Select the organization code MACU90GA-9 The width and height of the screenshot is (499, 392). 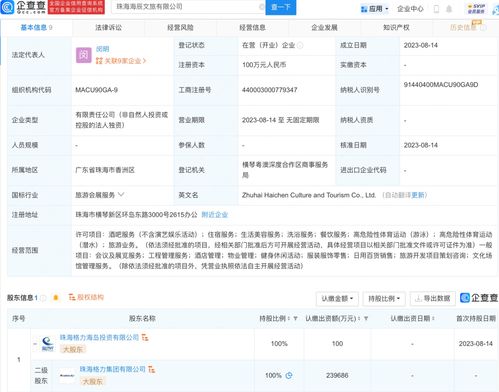96,90
